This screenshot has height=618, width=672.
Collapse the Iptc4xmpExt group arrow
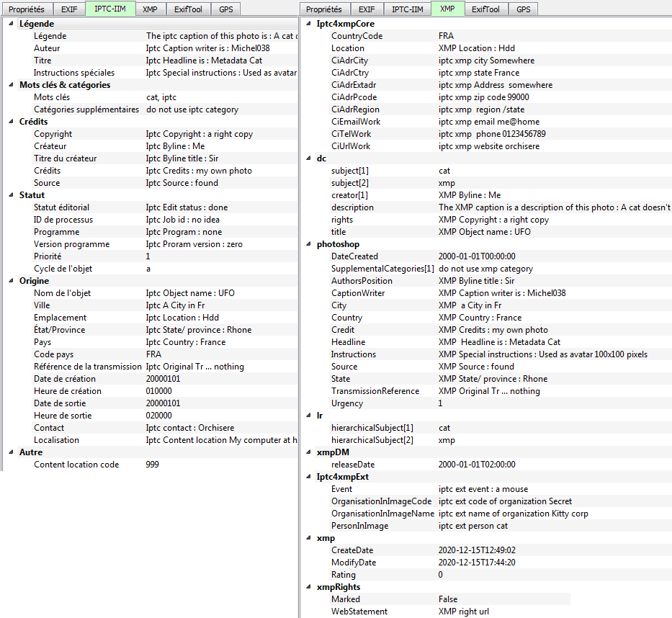(308, 477)
